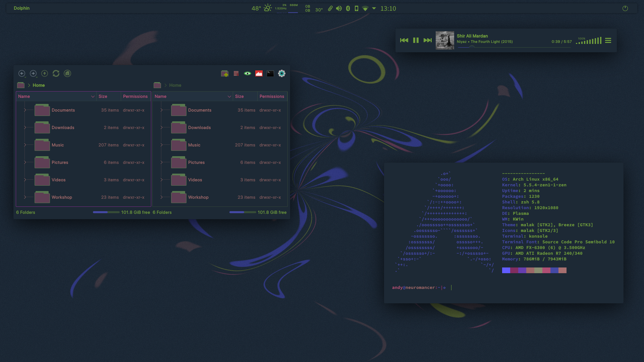The height and width of the screenshot is (362, 644).
Task: Pause playback in the music player
Action: [416, 40]
